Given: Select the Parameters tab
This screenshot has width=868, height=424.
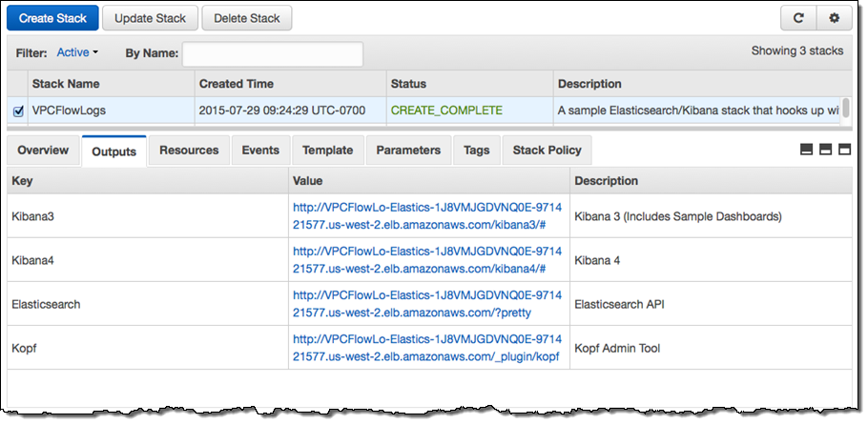Looking at the screenshot, I should point(408,151).
